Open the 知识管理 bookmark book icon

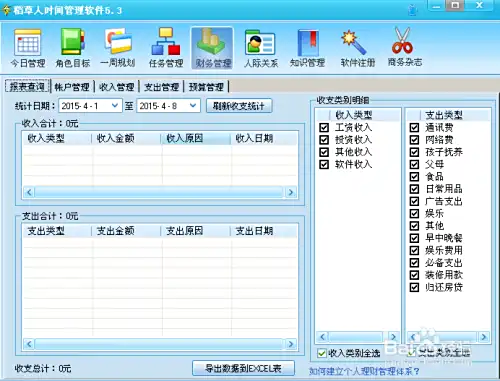click(307, 43)
